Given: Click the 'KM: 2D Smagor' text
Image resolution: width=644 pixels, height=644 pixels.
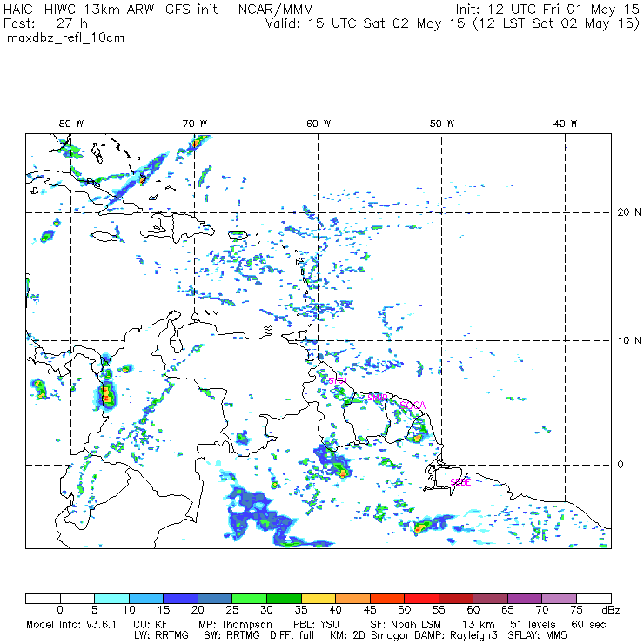Looking at the screenshot, I should pyautogui.click(x=371, y=636).
